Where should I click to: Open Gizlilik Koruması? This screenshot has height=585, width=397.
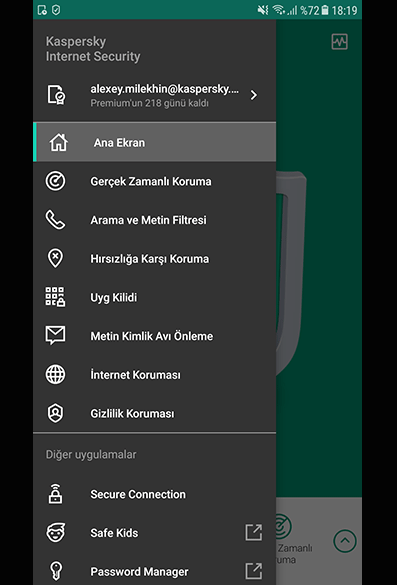pyautogui.click(x=154, y=414)
